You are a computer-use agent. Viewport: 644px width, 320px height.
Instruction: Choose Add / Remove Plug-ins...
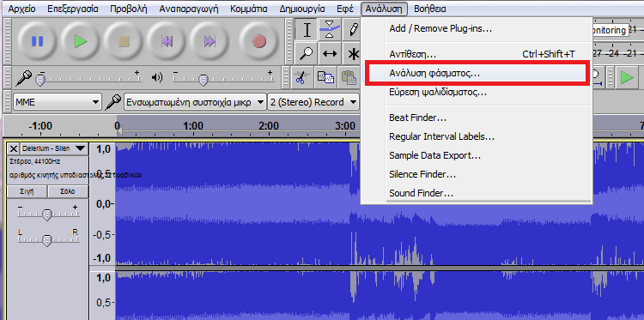477,28
